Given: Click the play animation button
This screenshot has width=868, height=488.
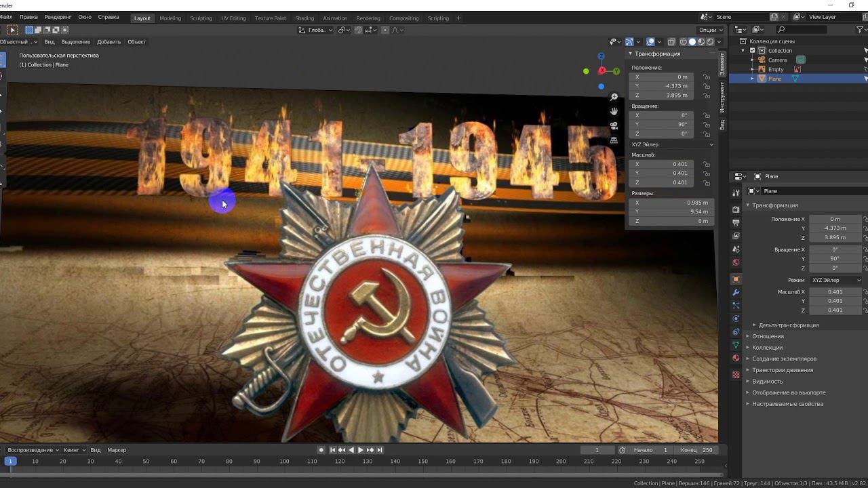Looking at the screenshot, I should point(361,450).
